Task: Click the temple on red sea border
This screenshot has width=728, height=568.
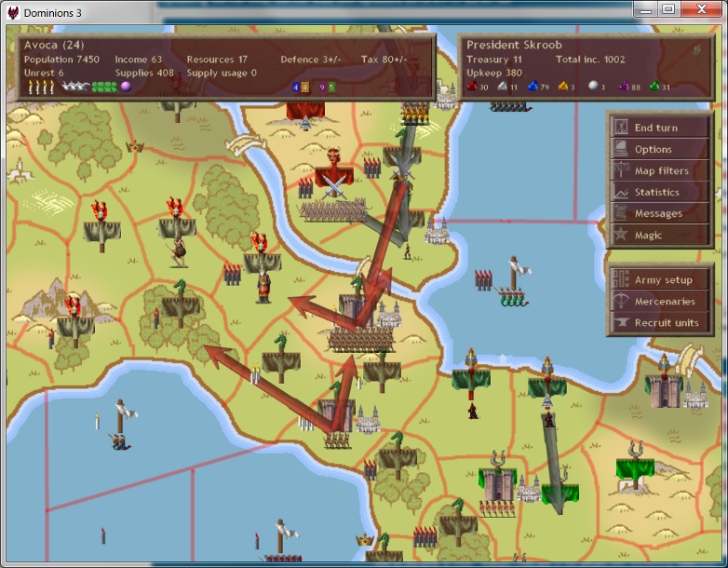Action: [436, 231]
